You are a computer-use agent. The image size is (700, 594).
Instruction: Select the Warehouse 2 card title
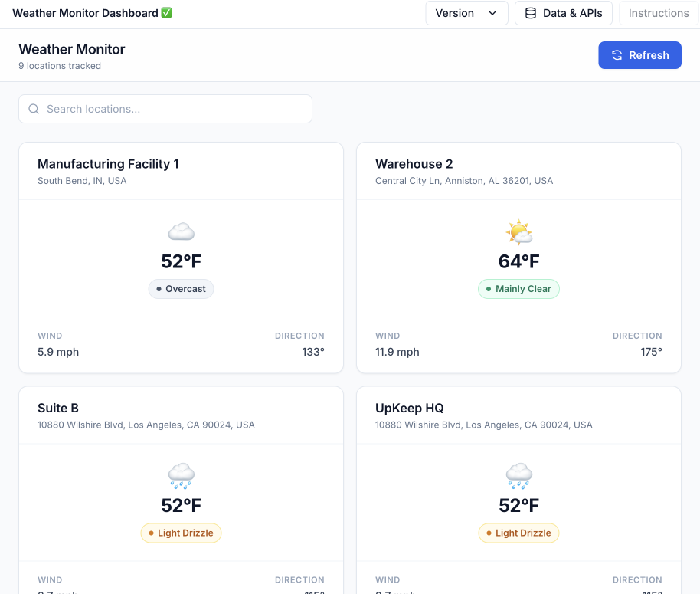pos(414,164)
